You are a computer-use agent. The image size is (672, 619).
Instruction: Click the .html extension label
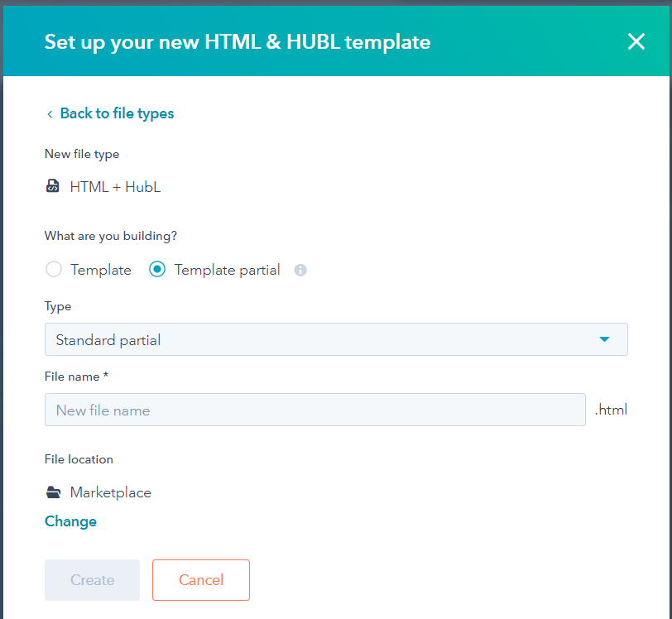point(611,409)
